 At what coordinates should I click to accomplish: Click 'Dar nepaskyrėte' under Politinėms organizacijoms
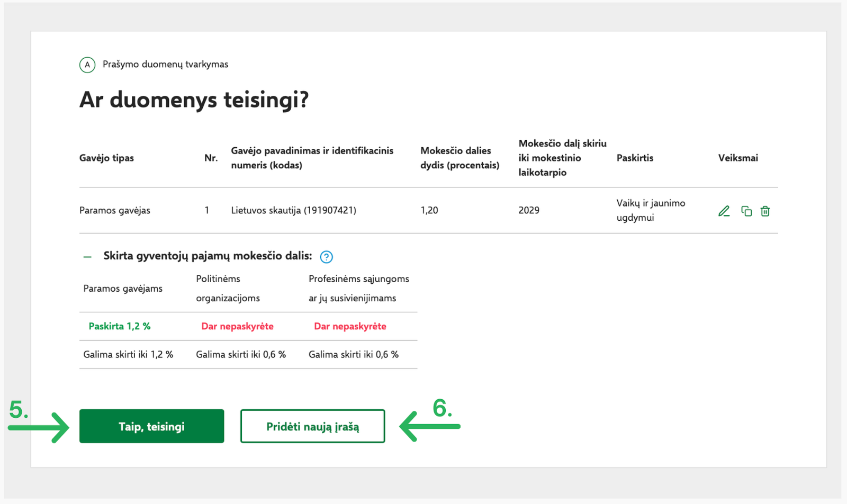click(x=237, y=326)
